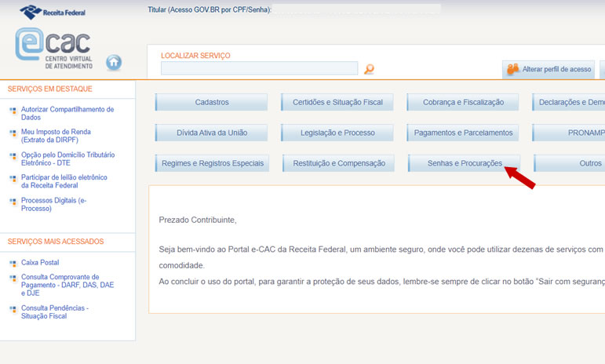Expand Legislação e Processo options
The image size is (605, 364).
click(337, 133)
